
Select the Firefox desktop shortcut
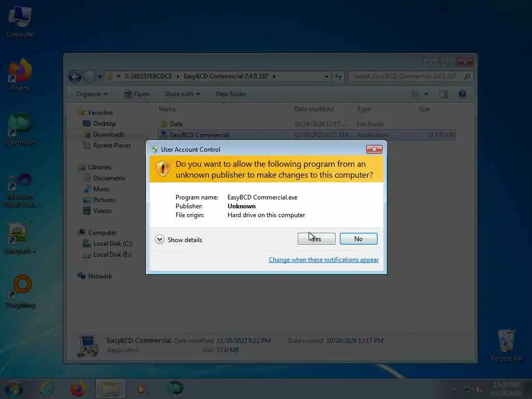coord(20,75)
